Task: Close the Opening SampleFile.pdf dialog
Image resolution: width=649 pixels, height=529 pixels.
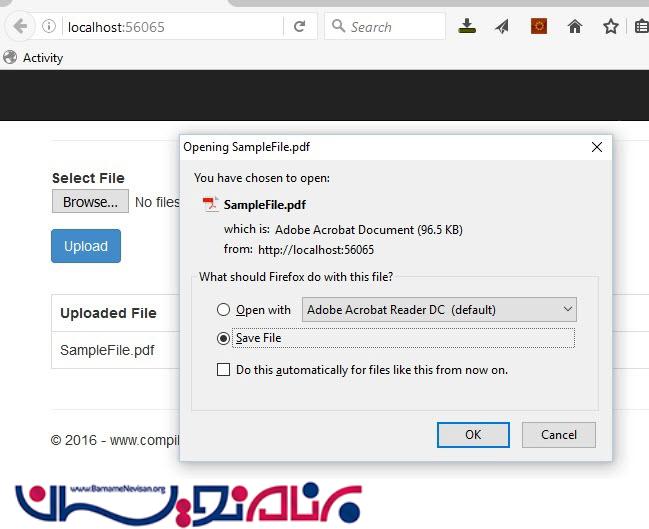Action: [x=597, y=147]
